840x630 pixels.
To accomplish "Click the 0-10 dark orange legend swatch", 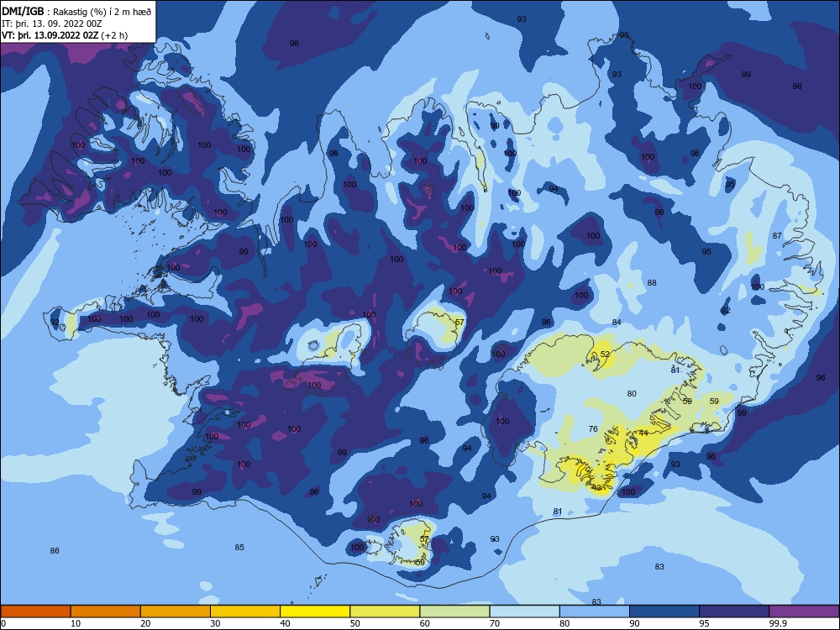I will (35, 612).
